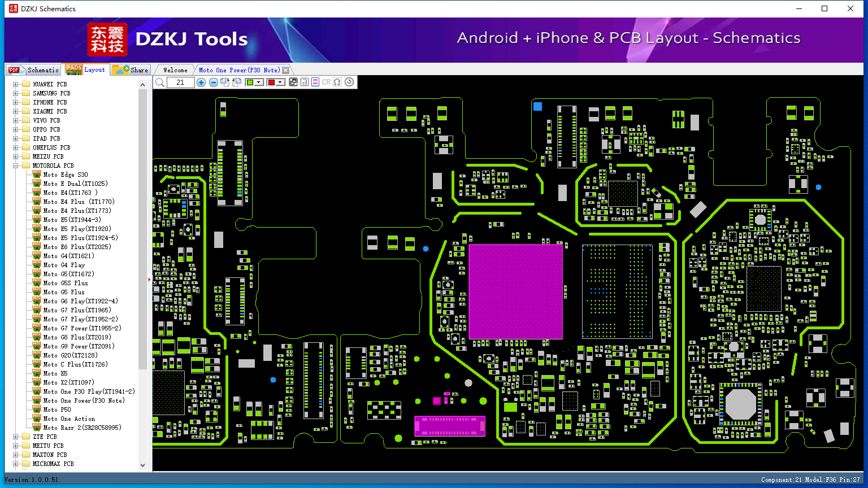Expand the ZTE PCB folder
This screenshot has height=488, width=868.
point(16,437)
